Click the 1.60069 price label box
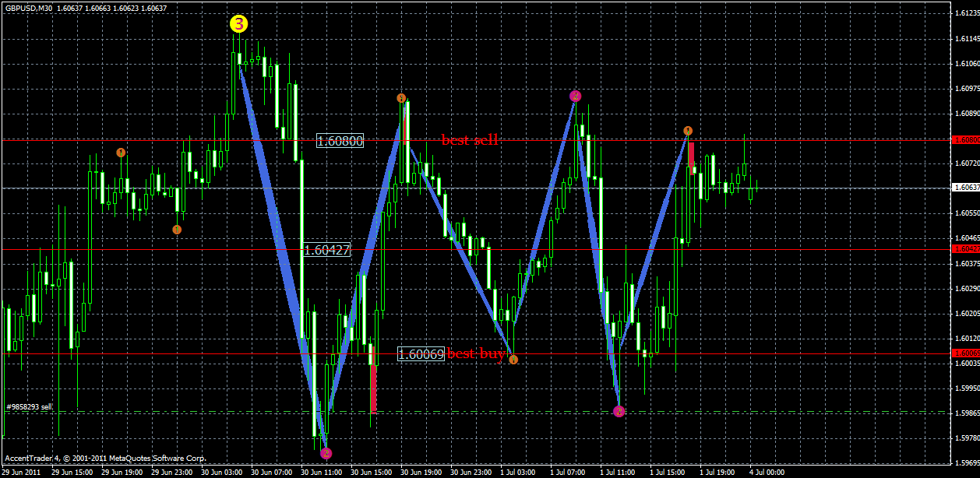 (421, 355)
